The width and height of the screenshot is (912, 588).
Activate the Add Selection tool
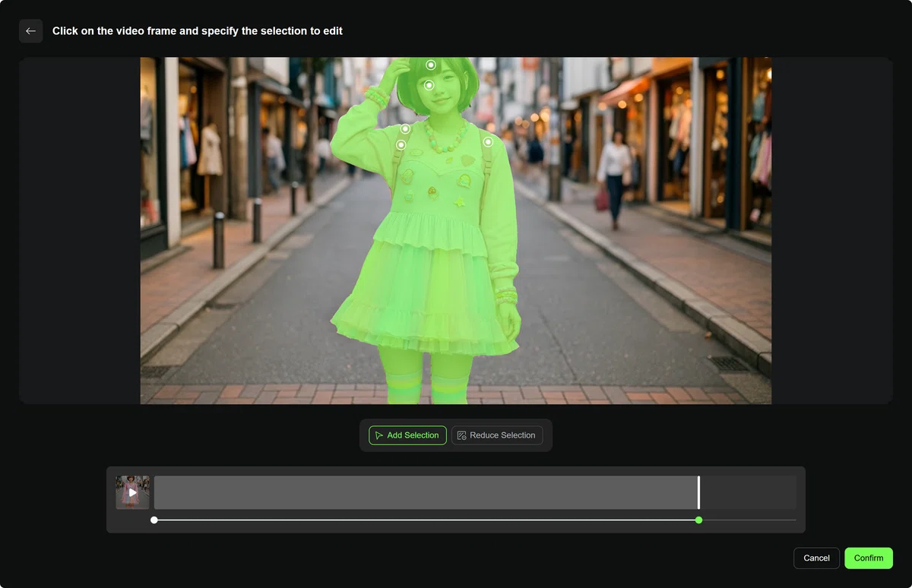coord(407,435)
